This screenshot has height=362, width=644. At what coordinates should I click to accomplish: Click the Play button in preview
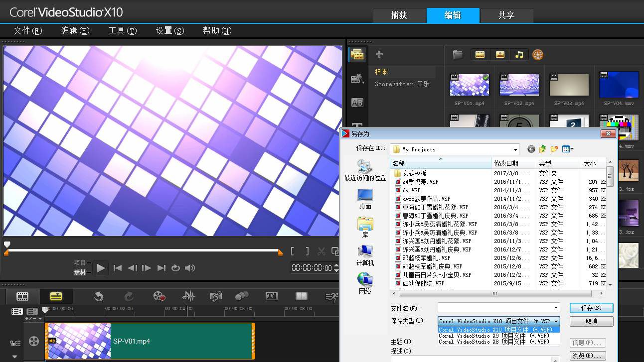coord(101,268)
